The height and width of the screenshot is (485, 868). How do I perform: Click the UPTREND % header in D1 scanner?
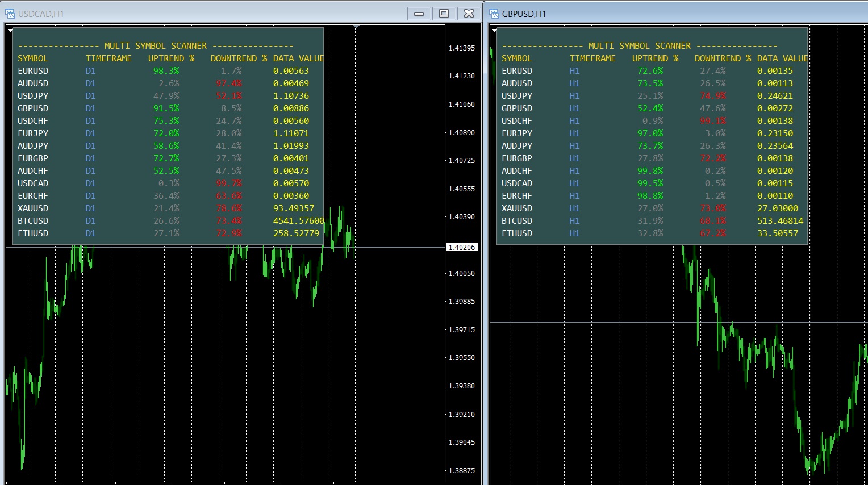pyautogui.click(x=171, y=58)
